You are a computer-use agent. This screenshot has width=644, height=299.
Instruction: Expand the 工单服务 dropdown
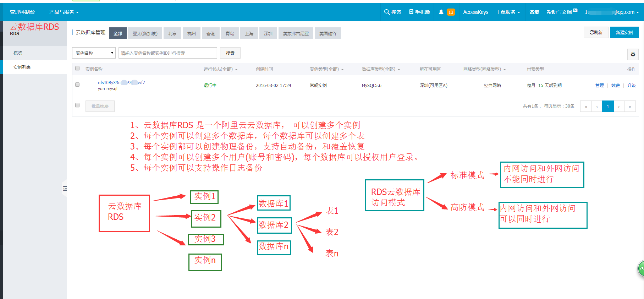(x=508, y=12)
